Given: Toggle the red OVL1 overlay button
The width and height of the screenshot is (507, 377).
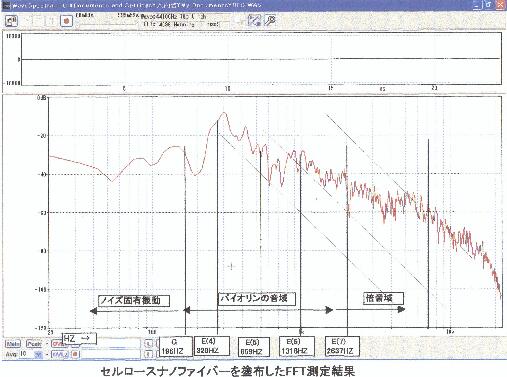Looking at the screenshot, I should [x=59, y=344].
